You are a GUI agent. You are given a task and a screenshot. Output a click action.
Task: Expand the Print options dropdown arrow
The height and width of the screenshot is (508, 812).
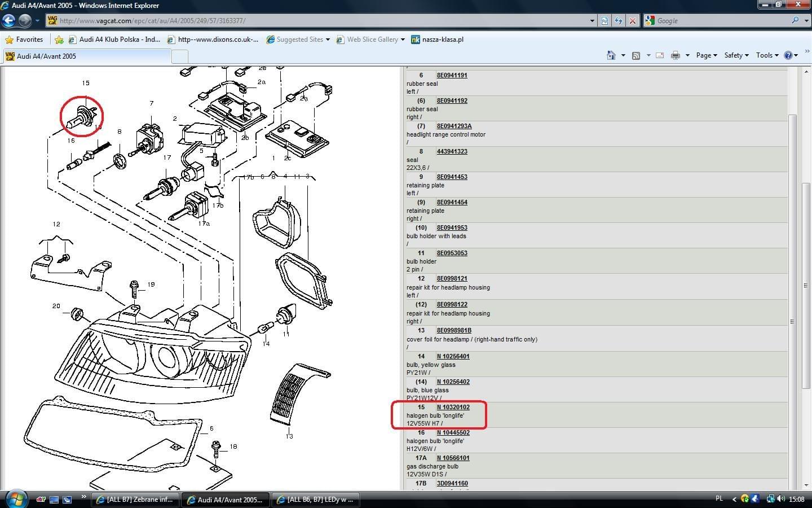click(x=687, y=55)
